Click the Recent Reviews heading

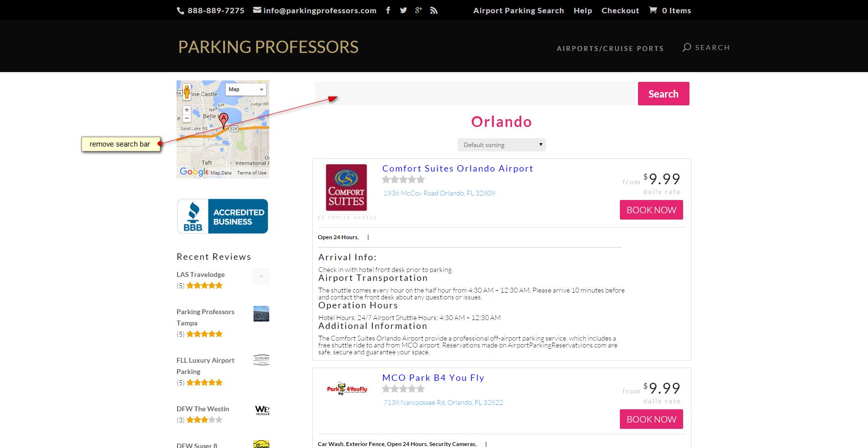(x=214, y=257)
